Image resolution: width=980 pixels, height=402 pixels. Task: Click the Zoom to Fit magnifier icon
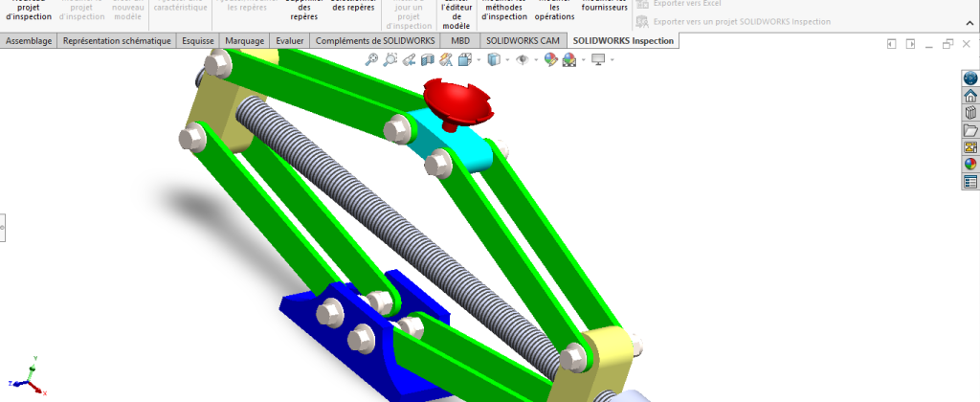[372, 59]
